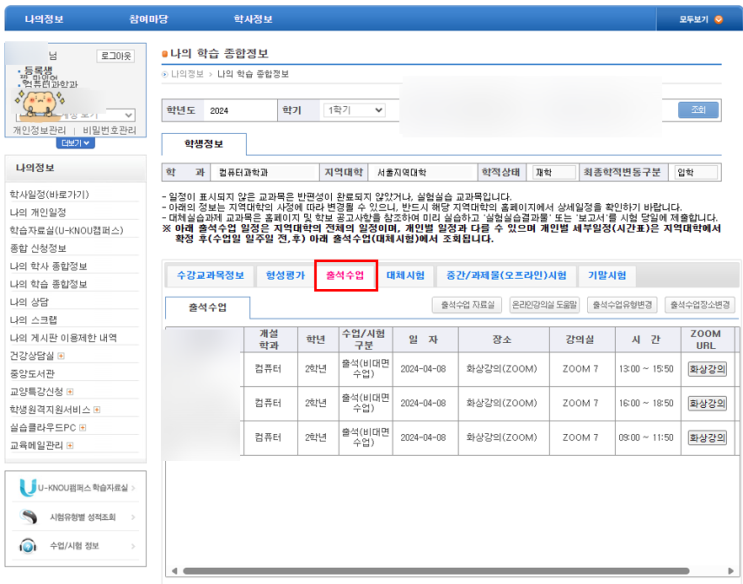Open 나의 학습 종합정보 sidebar link

click(x=48, y=284)
